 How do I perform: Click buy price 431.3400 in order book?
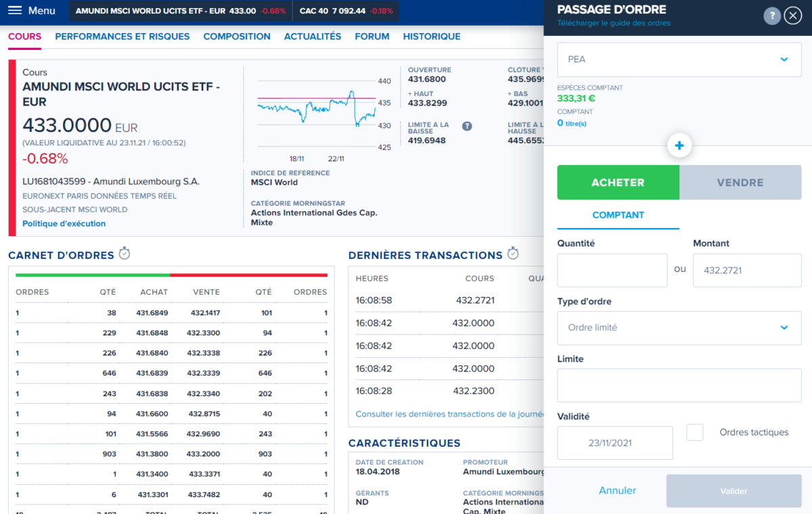coord(152,475)
